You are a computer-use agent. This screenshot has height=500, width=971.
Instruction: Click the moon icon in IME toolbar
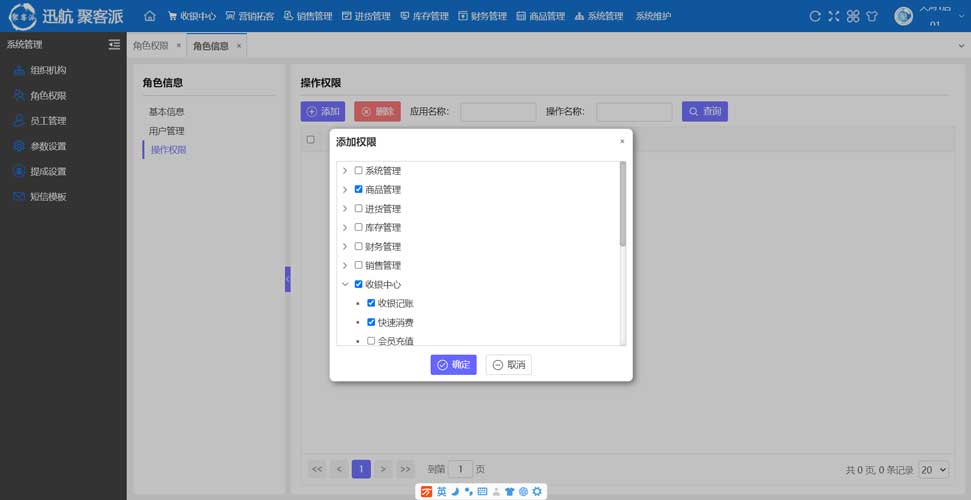point(455,491)
